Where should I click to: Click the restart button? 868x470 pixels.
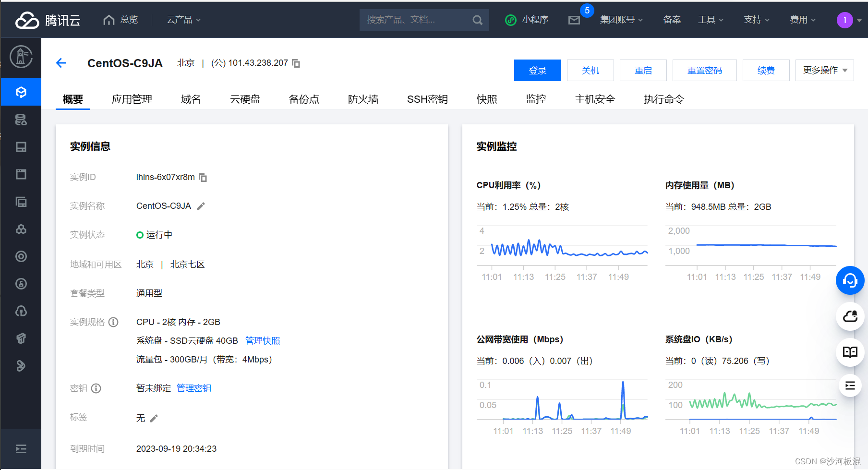click(x=643, y=70)
